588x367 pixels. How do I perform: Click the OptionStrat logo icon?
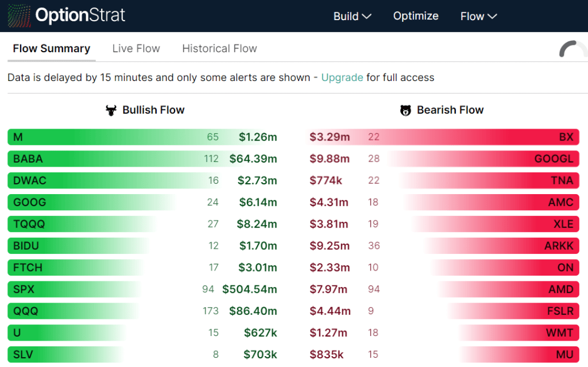coord(19,16)
